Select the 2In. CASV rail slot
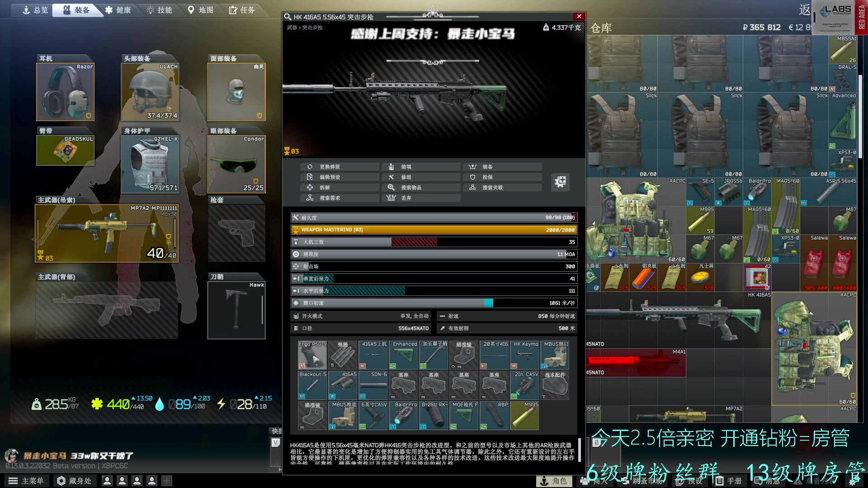Viewport: 868px width, 488px height. [524, 385]
